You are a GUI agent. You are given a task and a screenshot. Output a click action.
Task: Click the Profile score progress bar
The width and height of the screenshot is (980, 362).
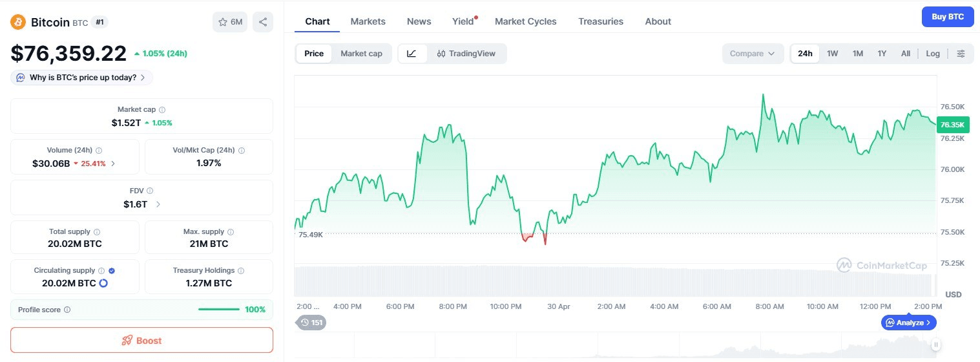[219, 310]
